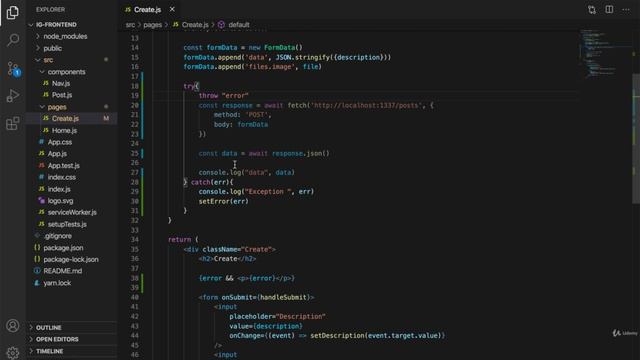Close the Create.js editor tab
Viewport: 640px width, 360px height.
[172, 9]
